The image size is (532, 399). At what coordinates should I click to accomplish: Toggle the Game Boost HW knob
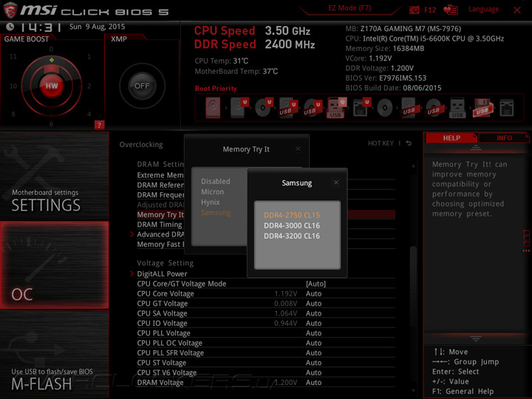(52, 86)
